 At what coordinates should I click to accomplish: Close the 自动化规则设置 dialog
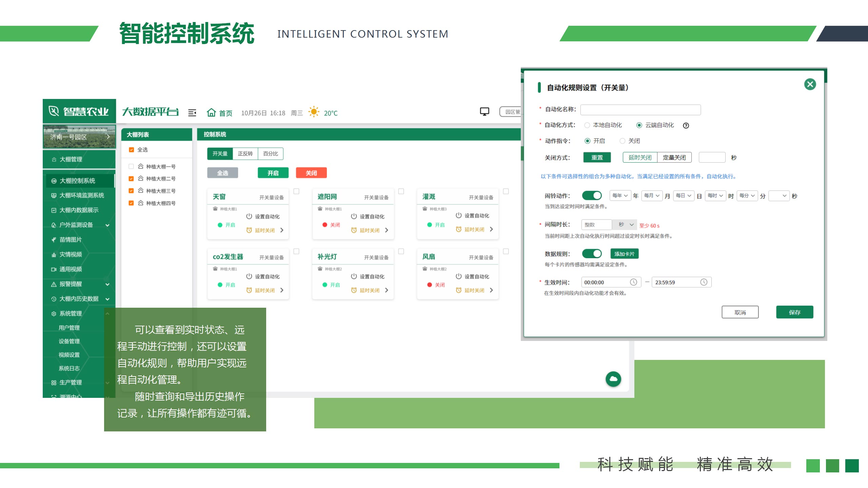[810, 84]
